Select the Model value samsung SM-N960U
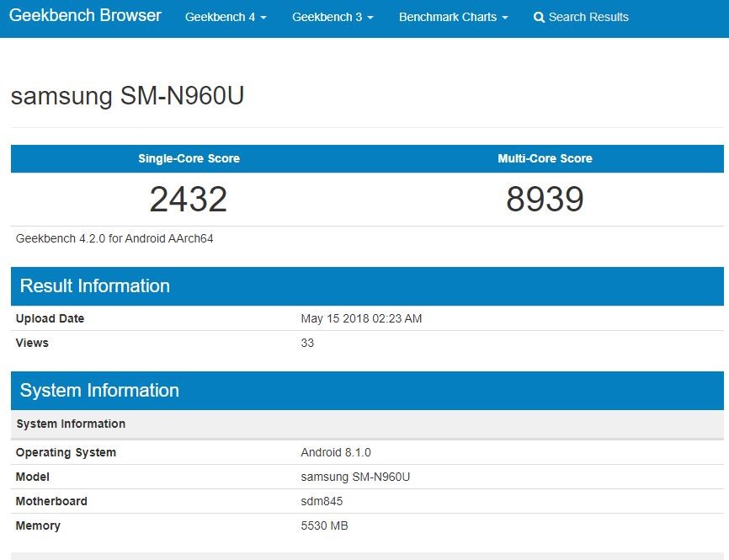 tap(355, 477)
